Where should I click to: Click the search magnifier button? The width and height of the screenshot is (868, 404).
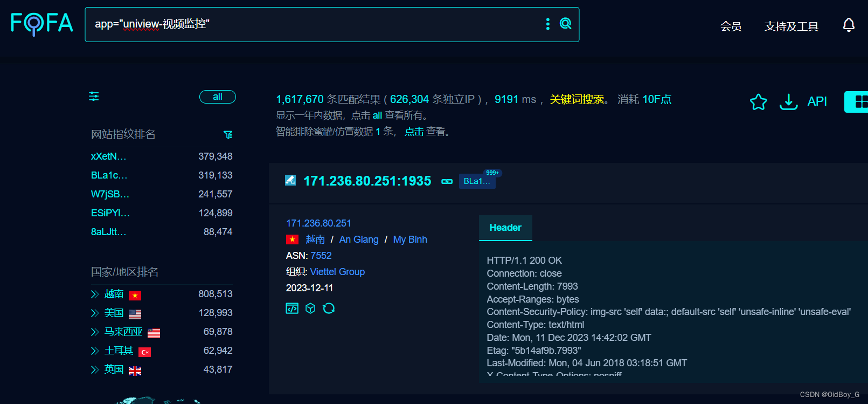(x=565, y=23)
